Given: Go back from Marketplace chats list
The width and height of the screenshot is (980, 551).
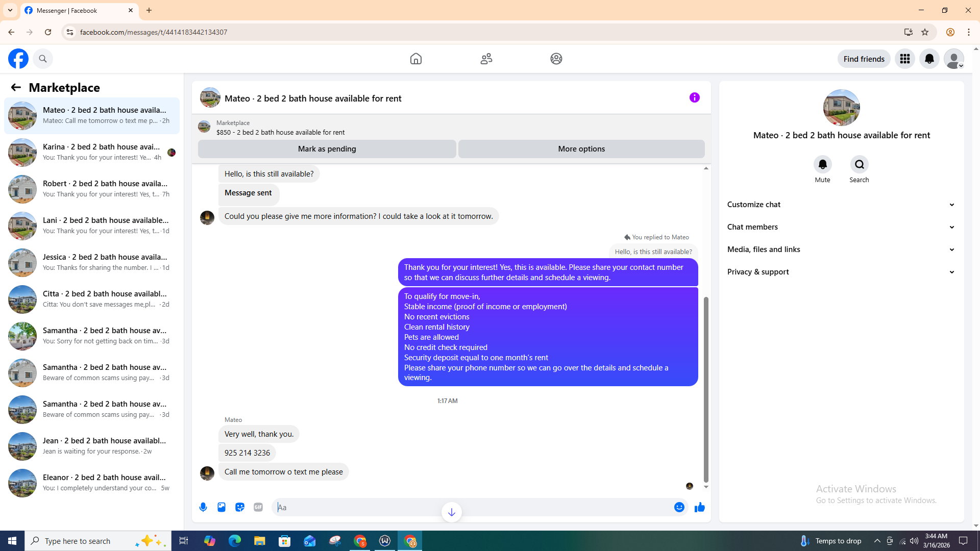Looking at the screenshot, I should [x=16, y=87].
